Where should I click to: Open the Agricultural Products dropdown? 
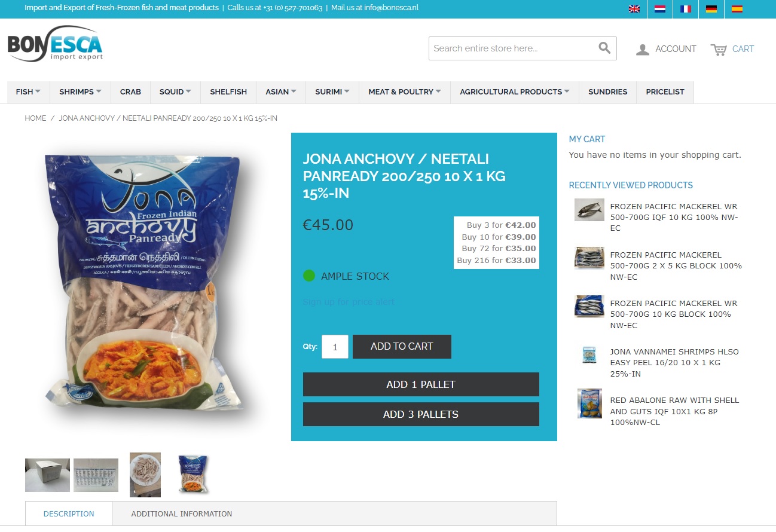(x=515, y=92)
